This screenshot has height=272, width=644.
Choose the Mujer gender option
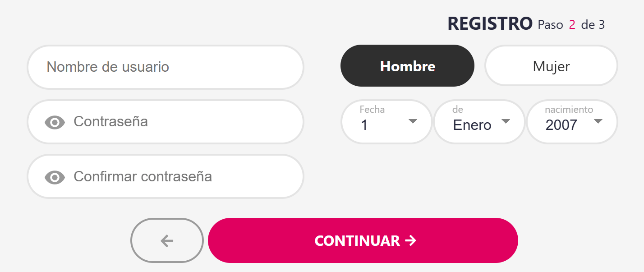point(551,66)
